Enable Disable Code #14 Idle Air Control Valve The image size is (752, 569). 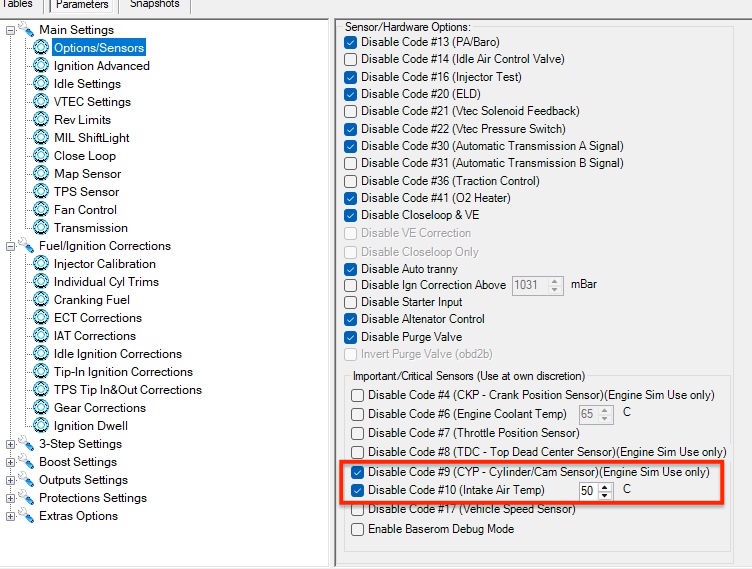[x=350, y=60]
